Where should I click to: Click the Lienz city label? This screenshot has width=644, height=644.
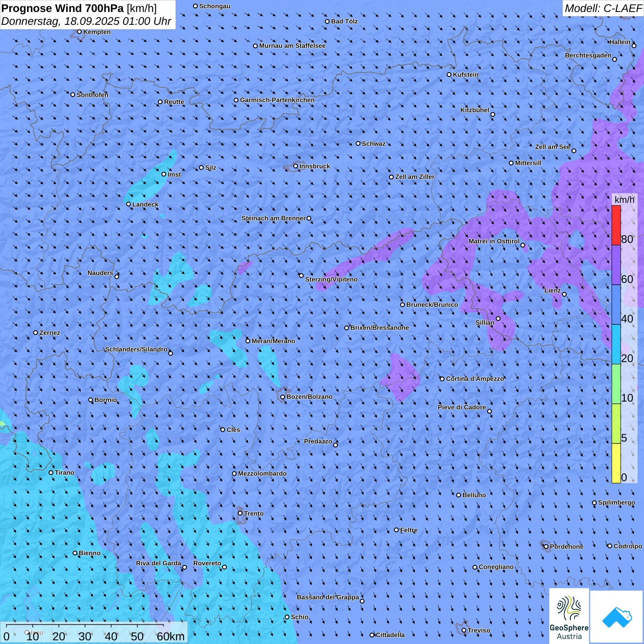(x=552, y=290)
